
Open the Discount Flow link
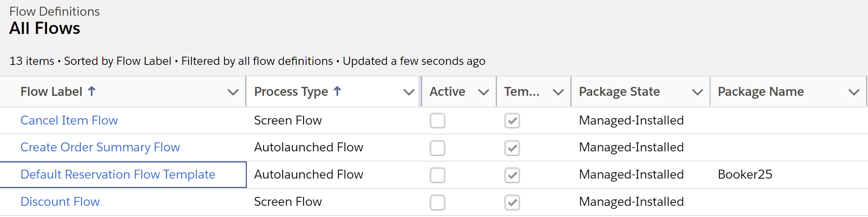coord(60,202)
